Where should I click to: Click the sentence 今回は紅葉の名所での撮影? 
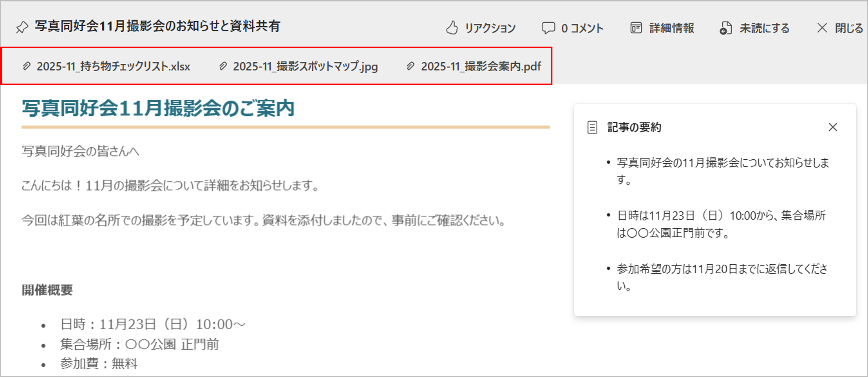(264, 220)
